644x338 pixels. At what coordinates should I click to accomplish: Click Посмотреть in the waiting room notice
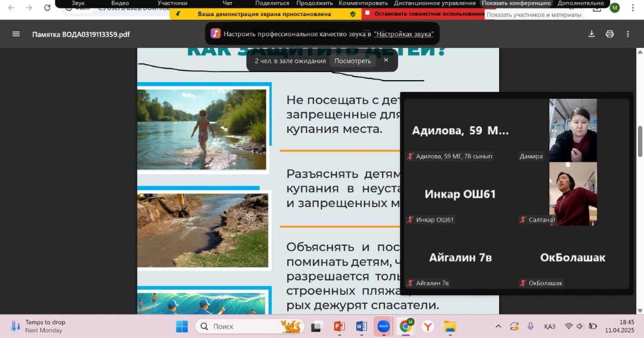tap(352, 61)
